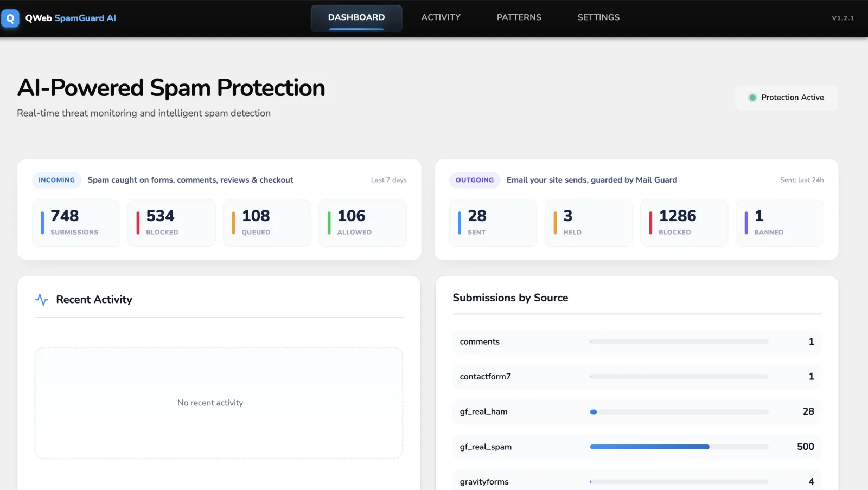Viewport: 868px width, 490px height.
Task: Open the Dashboard tab
Action: 356,18
